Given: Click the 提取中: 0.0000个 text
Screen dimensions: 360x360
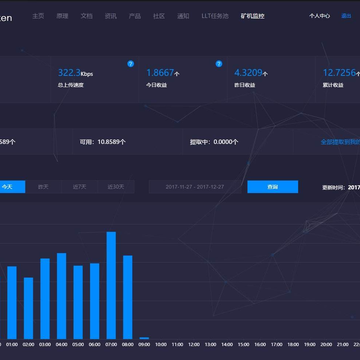Looking at the screenshot, I should (214, 142).
